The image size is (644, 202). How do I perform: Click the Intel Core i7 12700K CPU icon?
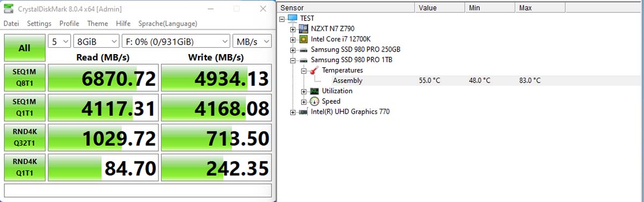[x=303, y=39]
